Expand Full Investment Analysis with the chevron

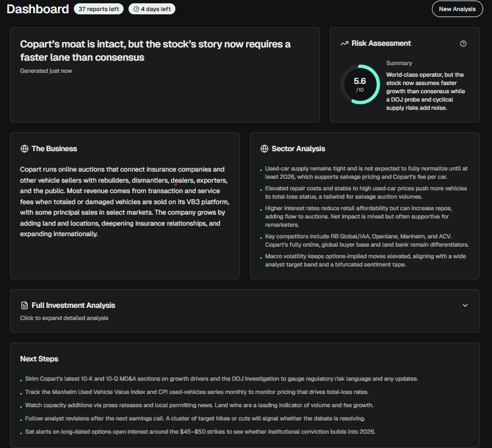465,305
